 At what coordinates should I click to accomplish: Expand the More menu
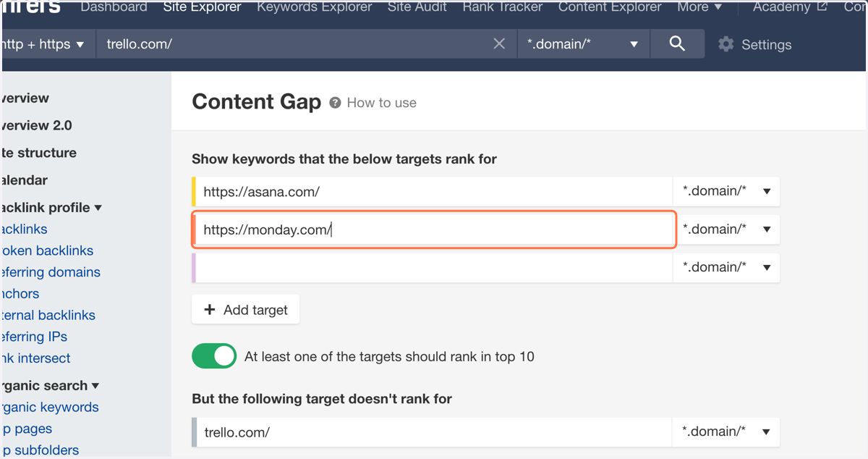click(699, 7)
